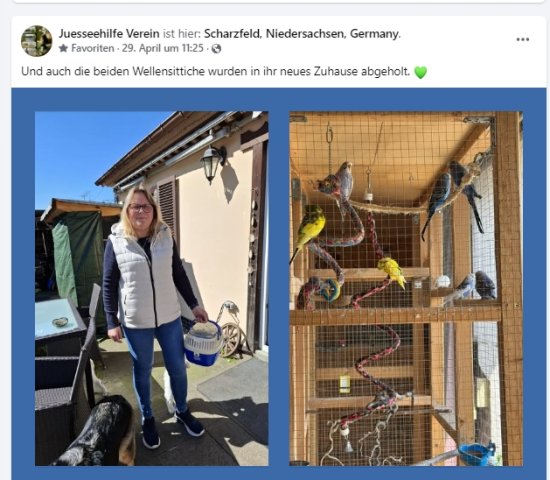Click the blue budgies on upper perch

click(x=453, y=196)
